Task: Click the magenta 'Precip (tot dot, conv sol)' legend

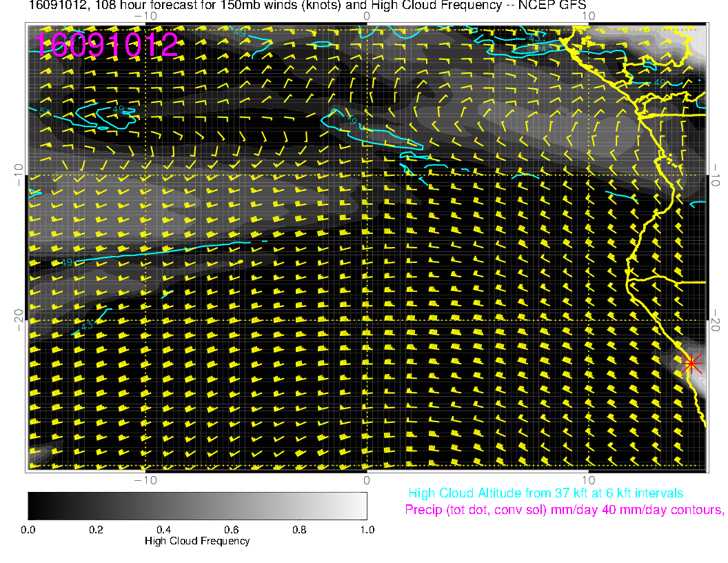Action: click(x=565, y=510)
